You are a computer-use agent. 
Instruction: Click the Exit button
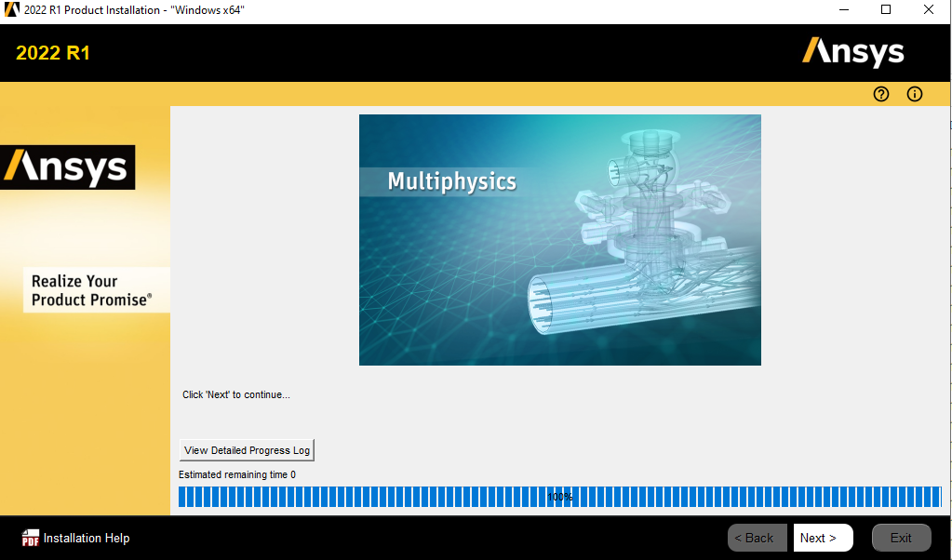[x=901, y=539]
